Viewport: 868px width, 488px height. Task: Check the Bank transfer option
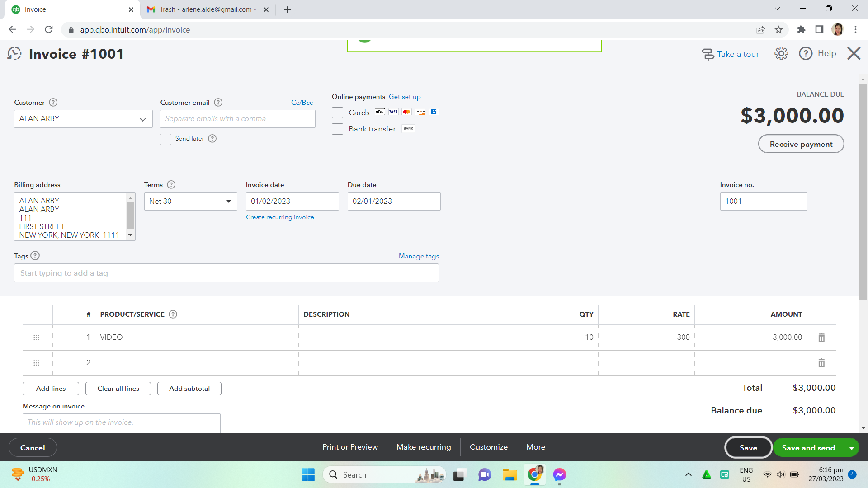coord(337,129)
